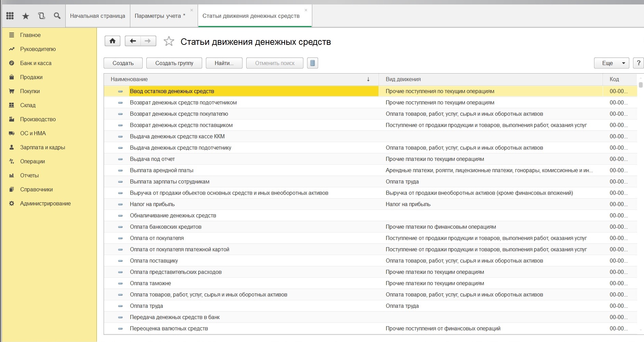The height and width of the screenshot is (342, 644).
Task: Close the Параметры учета tab
Action: click(x=192, y=10)
